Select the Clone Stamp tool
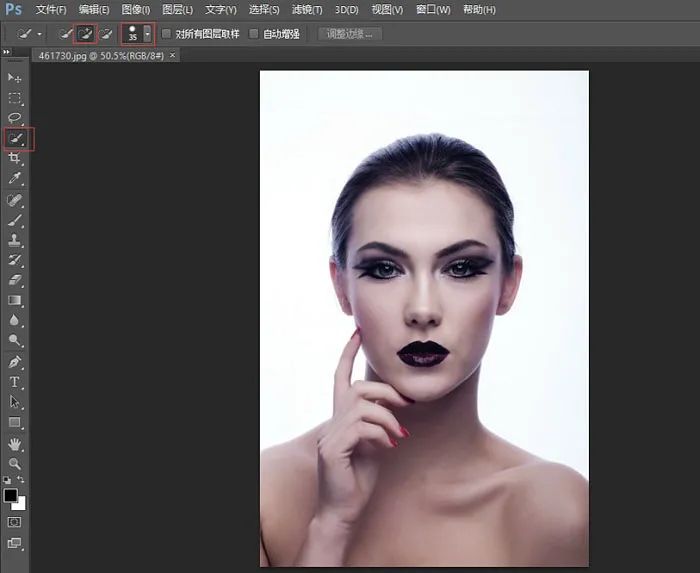 [x=15, y=240]
